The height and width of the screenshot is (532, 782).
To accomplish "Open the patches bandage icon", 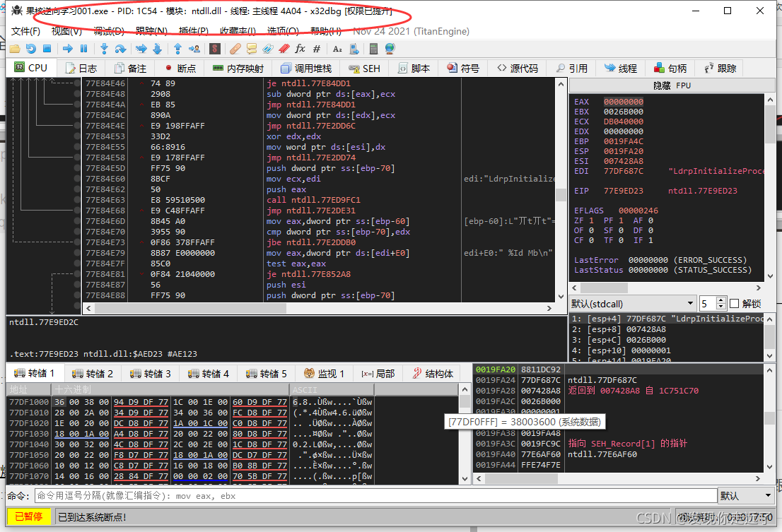I will (x=235, y=49).
